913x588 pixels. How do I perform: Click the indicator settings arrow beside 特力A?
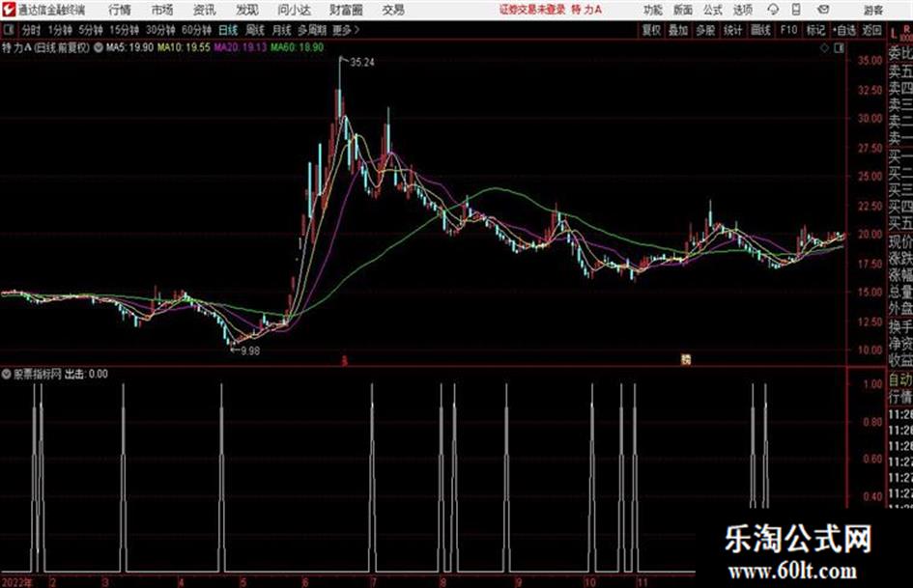pos(98,47)
